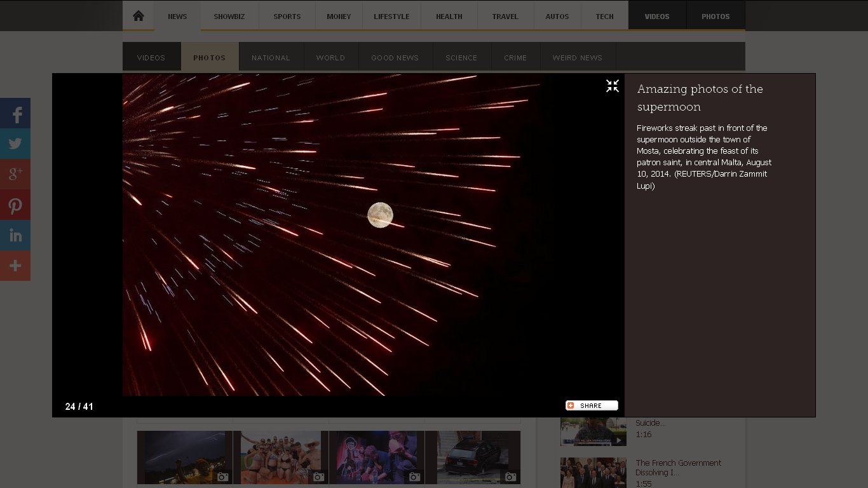
Task: Open the Travel section
Action: (505, 17)
